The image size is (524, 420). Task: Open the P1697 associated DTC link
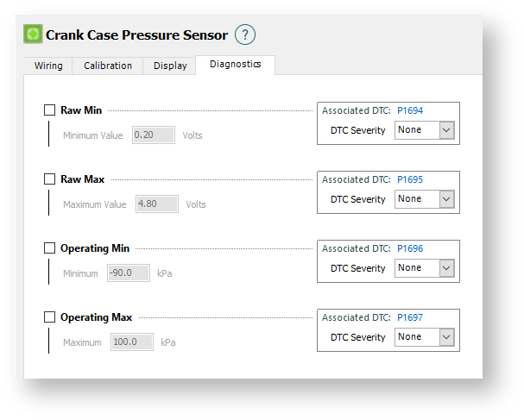[409, 317]
